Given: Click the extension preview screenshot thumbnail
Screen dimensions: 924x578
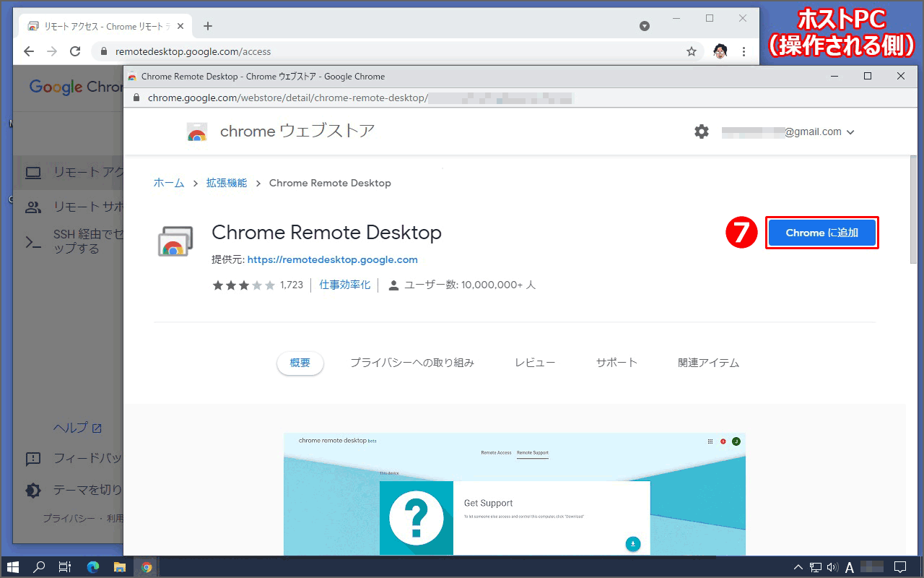Looking at the screenshot, I should (x=515, y=493).
